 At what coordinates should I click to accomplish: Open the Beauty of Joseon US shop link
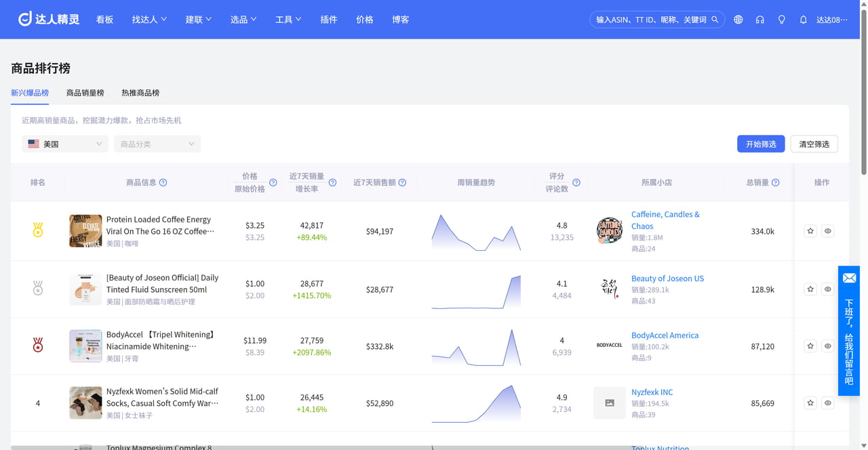[x=667, y=278]
